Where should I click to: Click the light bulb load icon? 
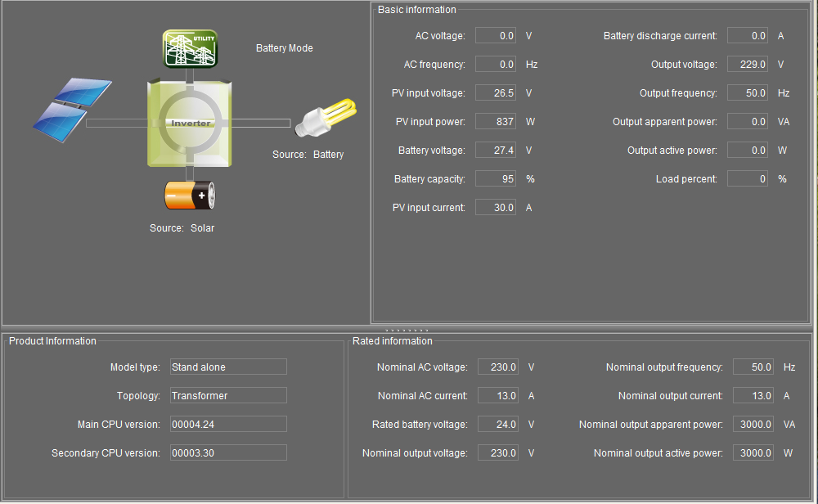326,119
